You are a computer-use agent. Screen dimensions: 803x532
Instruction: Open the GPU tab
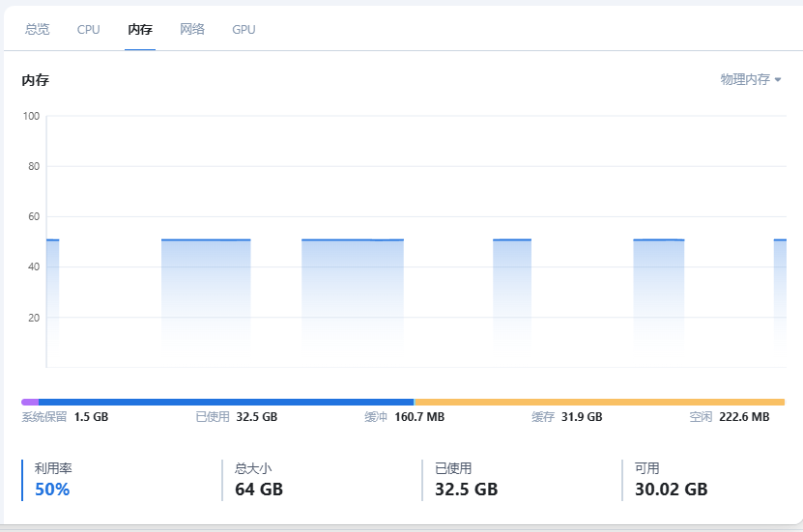244,30
